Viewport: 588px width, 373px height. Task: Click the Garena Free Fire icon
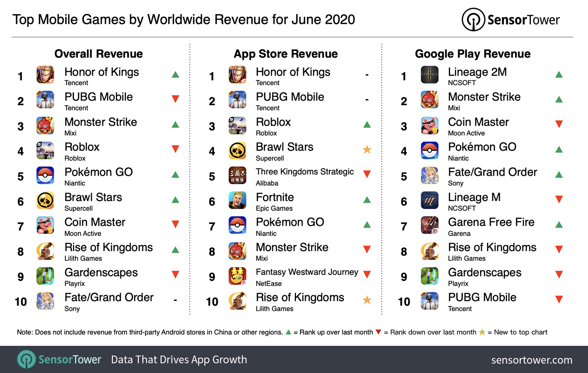click(429, 226)
